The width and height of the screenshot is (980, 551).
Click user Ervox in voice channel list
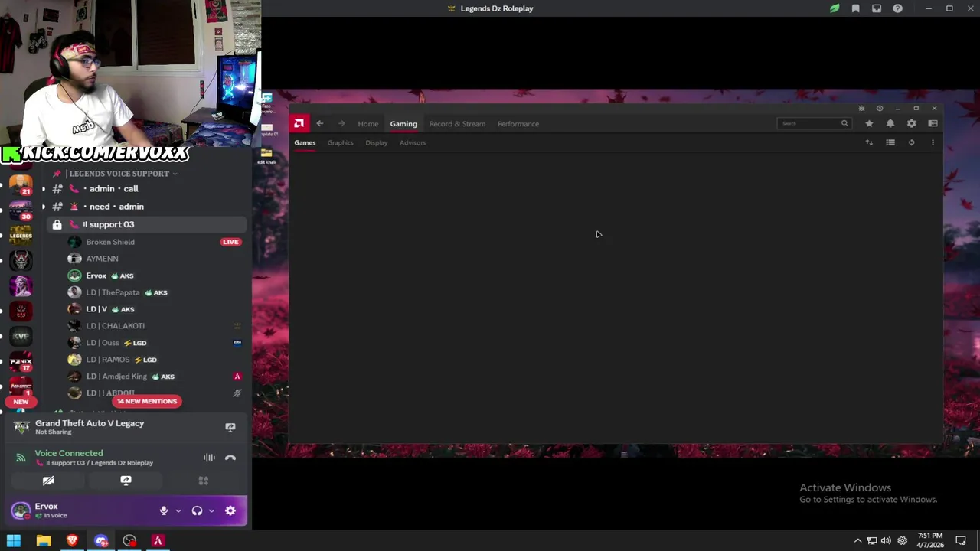(x=96, y=275)
